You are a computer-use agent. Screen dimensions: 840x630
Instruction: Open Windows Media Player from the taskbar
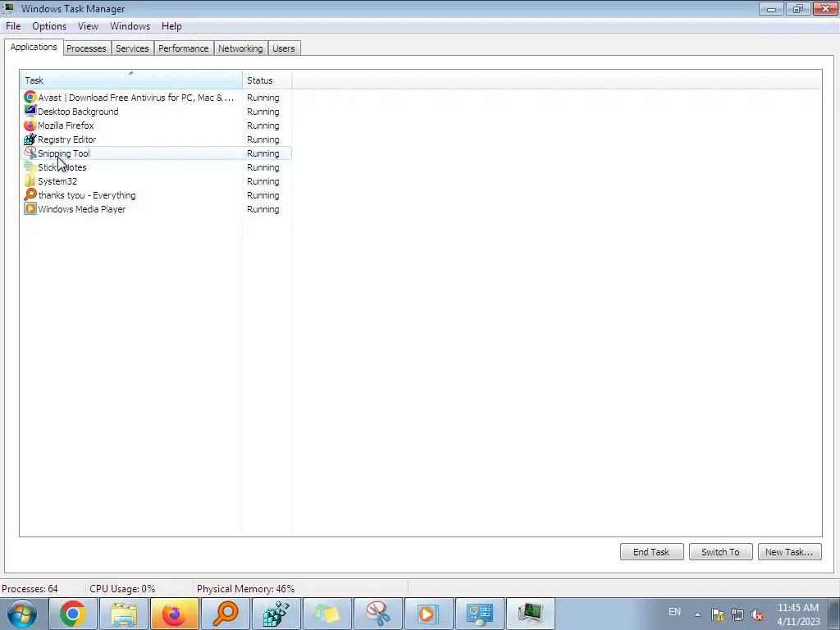[429, 614]
